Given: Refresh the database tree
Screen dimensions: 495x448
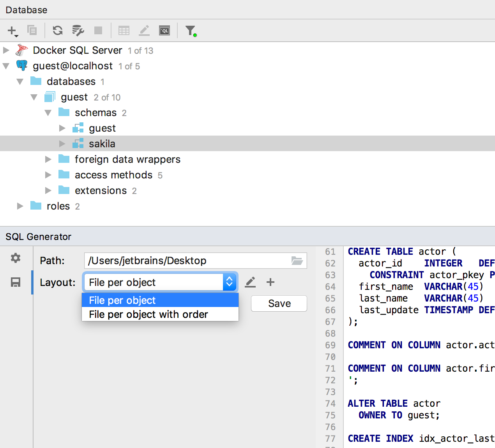Looking at the screenshot, I should [x=58, y=30].
